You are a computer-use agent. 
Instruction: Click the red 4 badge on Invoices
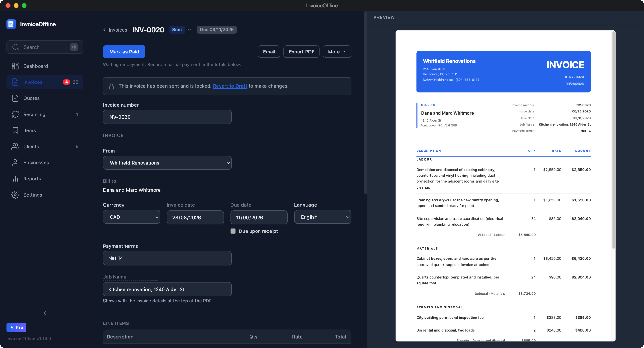[66, 82]
